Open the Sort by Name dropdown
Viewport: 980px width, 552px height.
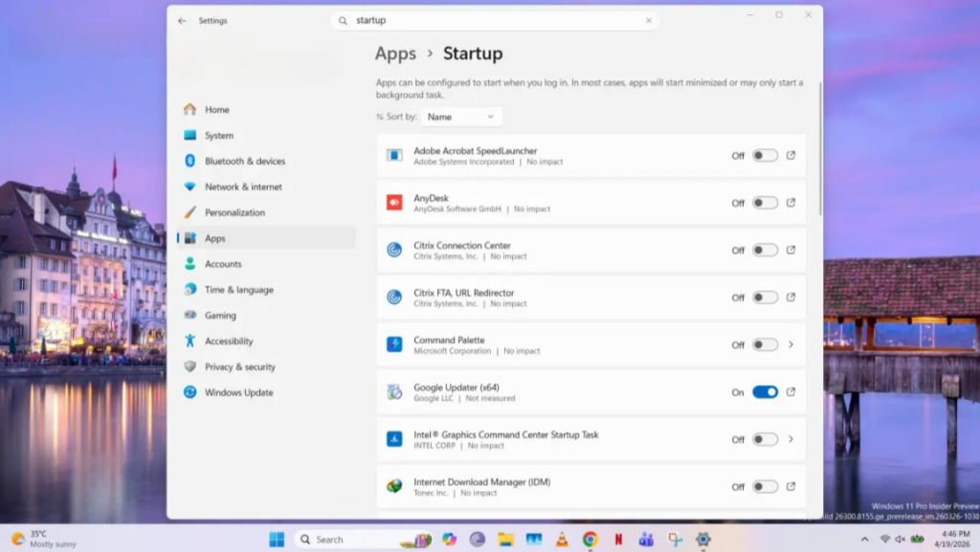[461, 117]
